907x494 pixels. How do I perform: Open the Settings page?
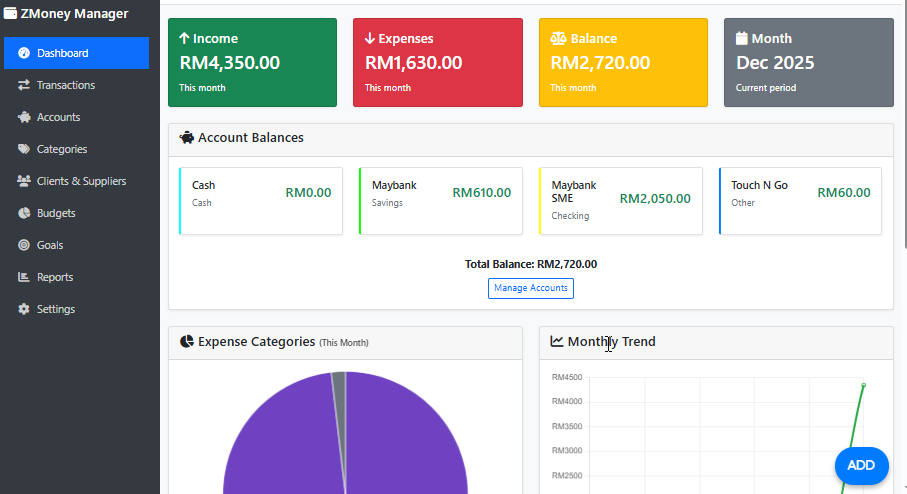click(x=76, y=309)
